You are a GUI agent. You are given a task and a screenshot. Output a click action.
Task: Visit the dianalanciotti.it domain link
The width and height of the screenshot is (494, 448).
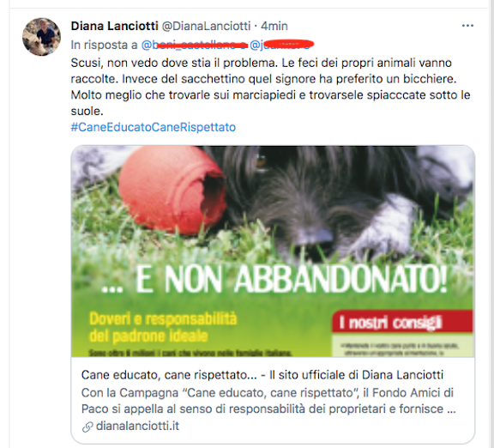(x=137, y=426)
